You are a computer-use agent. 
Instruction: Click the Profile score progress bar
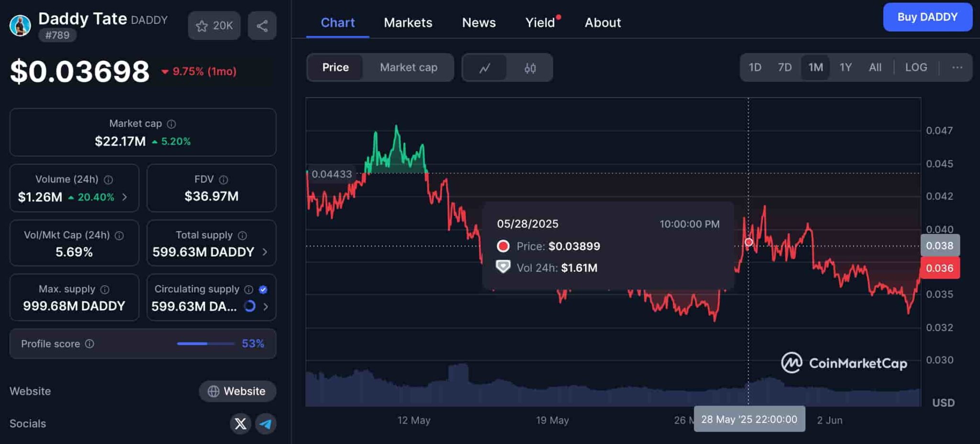(205, 344)
